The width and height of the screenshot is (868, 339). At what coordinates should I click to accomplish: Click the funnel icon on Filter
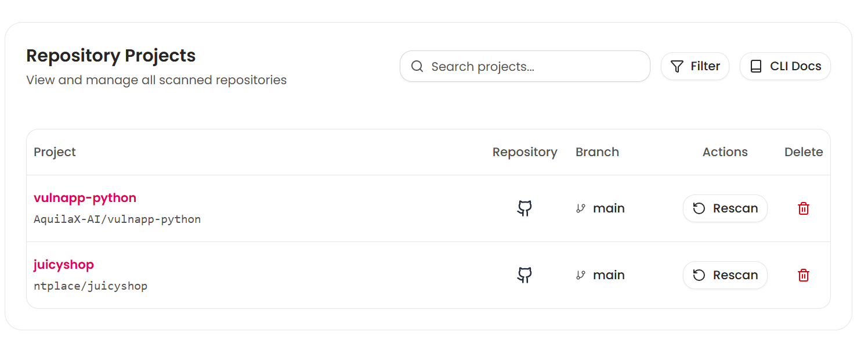click(677, 66)
